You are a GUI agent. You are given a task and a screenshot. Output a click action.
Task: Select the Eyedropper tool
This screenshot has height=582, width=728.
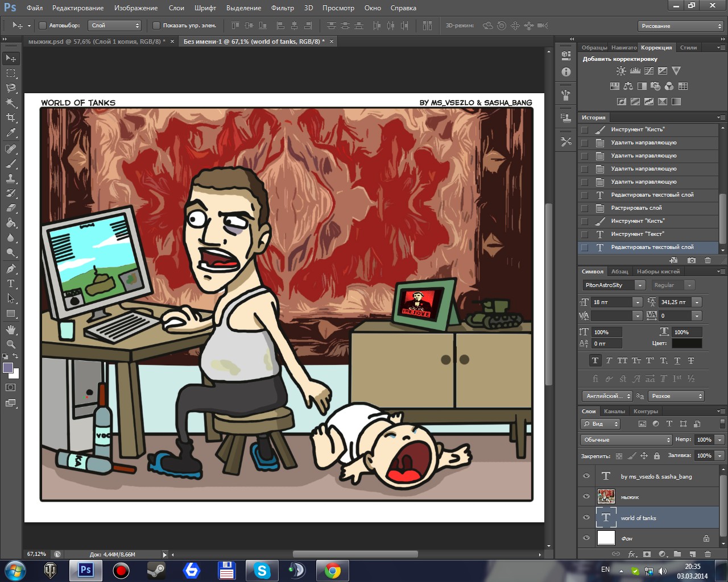point(11,133)
